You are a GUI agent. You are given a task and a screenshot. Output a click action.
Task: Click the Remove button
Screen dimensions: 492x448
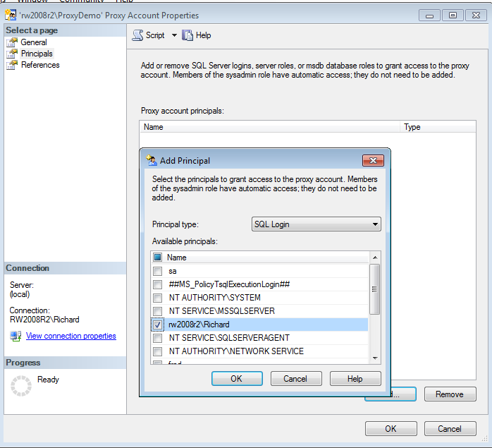click(x=450, y=394)
